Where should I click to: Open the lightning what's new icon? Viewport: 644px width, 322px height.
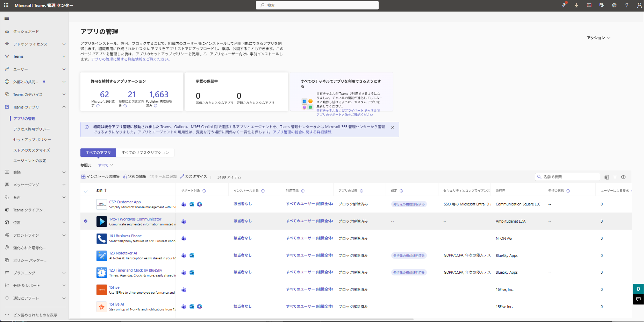tap(564, 5)
